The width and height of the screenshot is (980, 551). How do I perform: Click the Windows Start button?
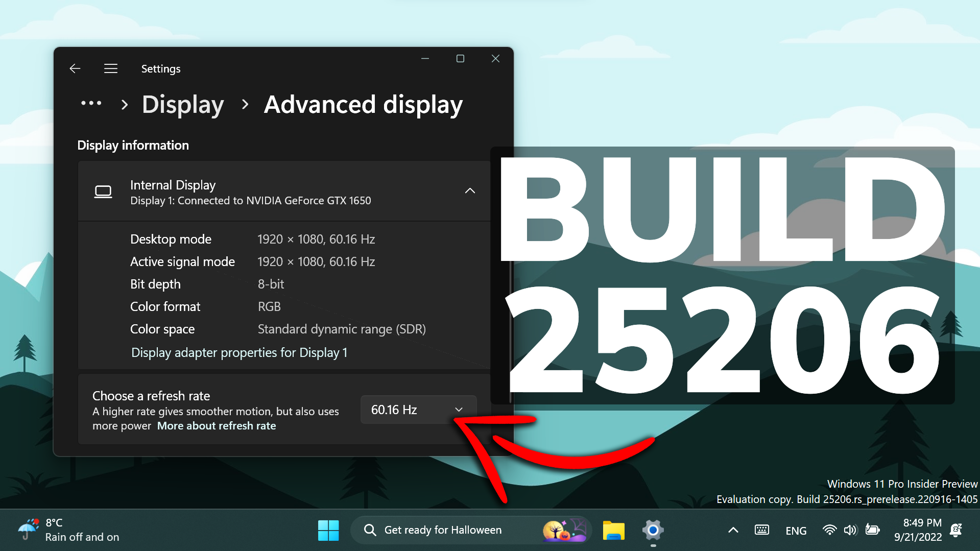tap(328, 530)
